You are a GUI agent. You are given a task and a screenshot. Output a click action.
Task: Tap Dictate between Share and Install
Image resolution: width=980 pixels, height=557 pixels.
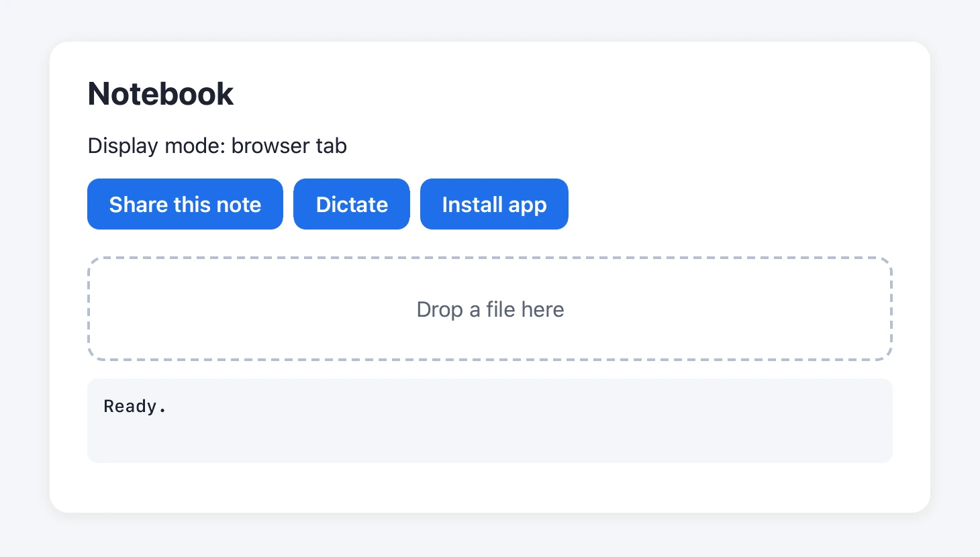(352, 204)
